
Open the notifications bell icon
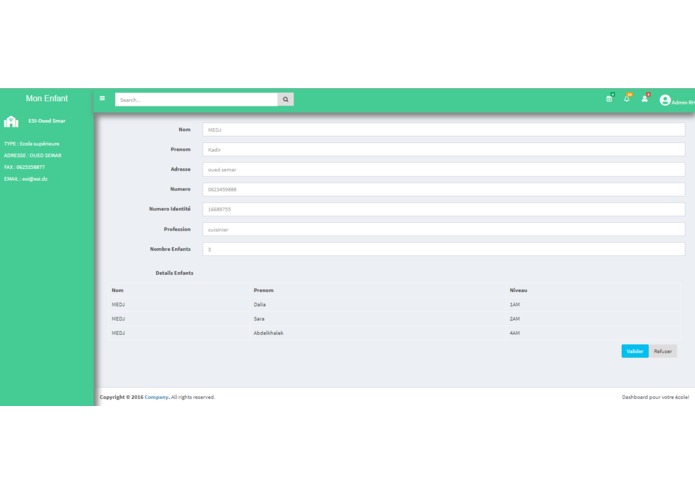pos(627,99)
